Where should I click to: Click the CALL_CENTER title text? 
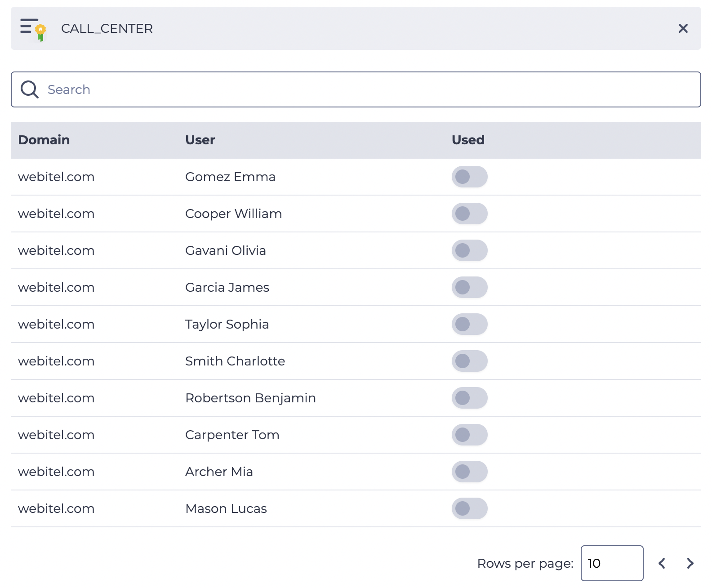[x=107, y=28]
